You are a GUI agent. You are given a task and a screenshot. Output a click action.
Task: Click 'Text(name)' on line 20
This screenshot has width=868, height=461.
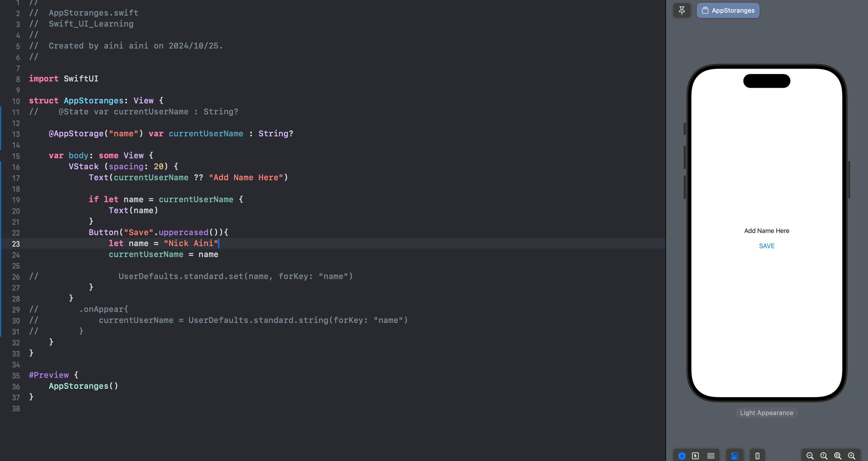point(133,211)
